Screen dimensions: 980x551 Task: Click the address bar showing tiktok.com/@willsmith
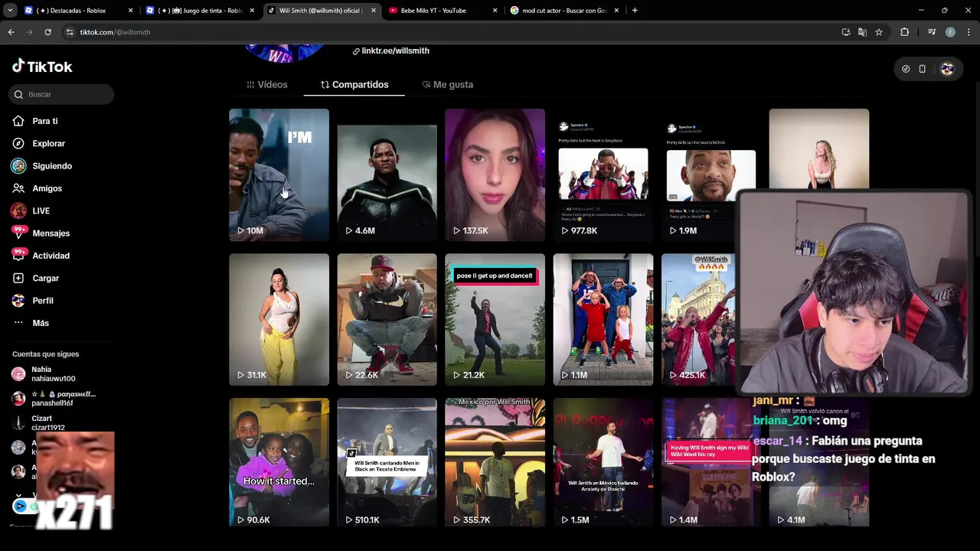(452, 32)
